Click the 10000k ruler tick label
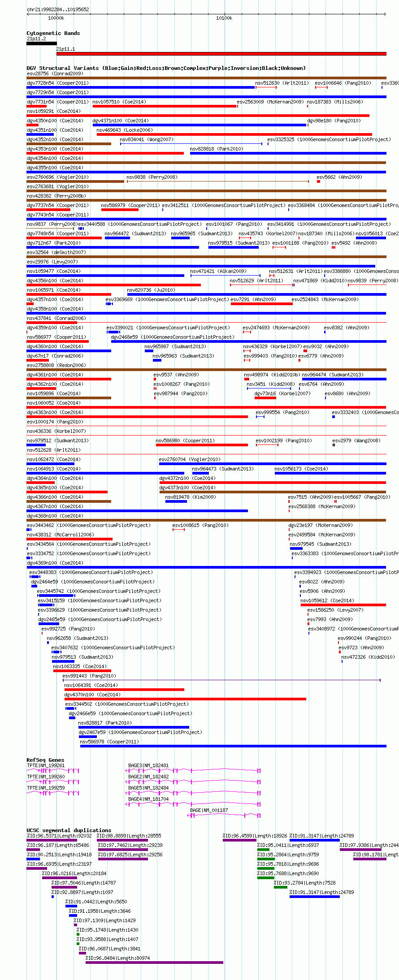 56,18
